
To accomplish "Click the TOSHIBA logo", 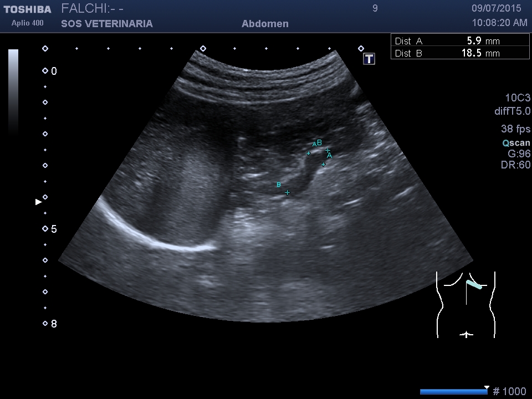I will point(27,9).
